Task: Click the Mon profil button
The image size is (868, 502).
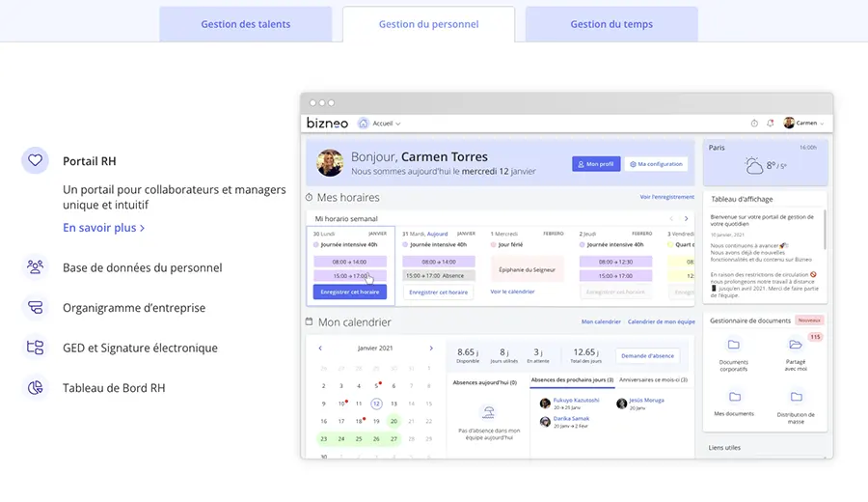Action: tap(596, 164)
